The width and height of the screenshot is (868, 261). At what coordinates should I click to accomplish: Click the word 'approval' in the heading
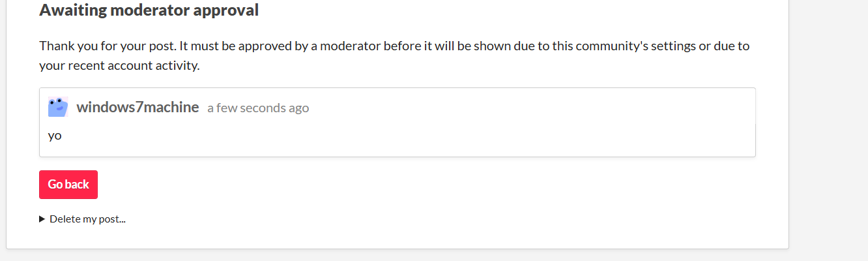[x=229, y=10]
